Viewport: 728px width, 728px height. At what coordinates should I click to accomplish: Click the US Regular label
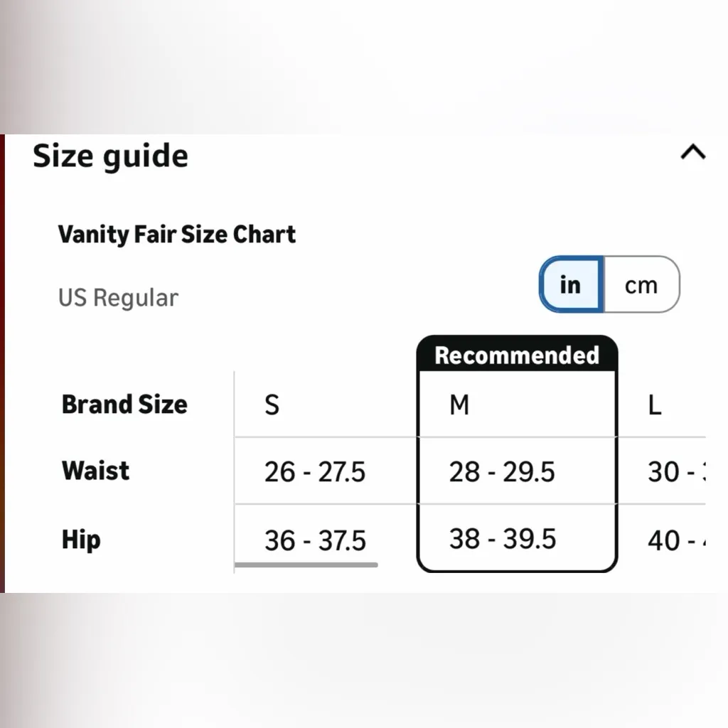(x=118, y=297)
